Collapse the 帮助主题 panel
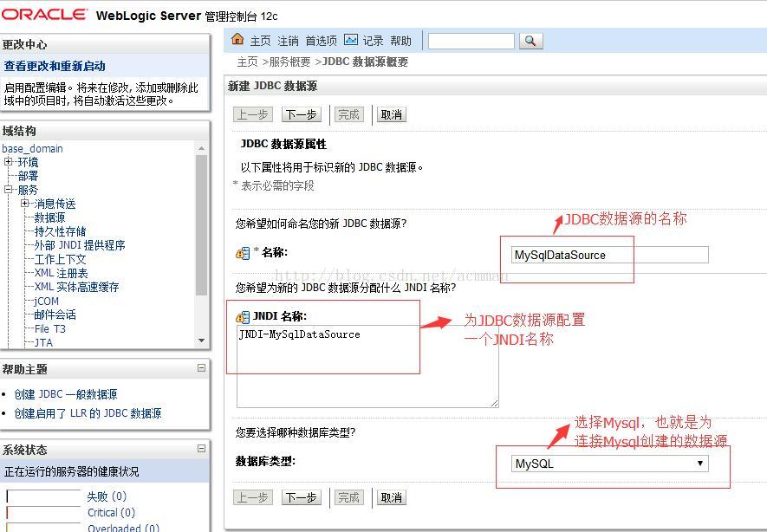This screenshot has width=767, height=532. tap(201, 367)
